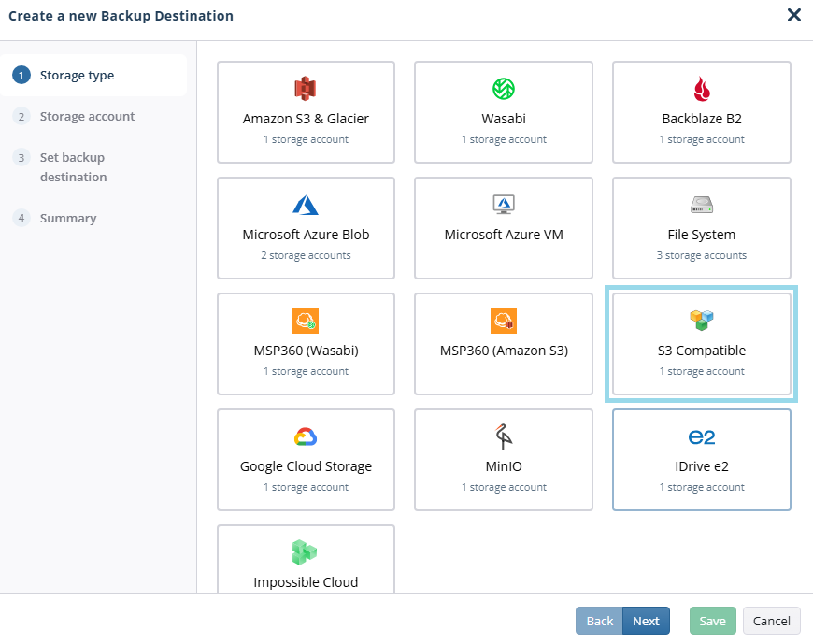This screenshot has width=813, height=644.
Task: Select the Wasabi storage label
Action: 504,119
